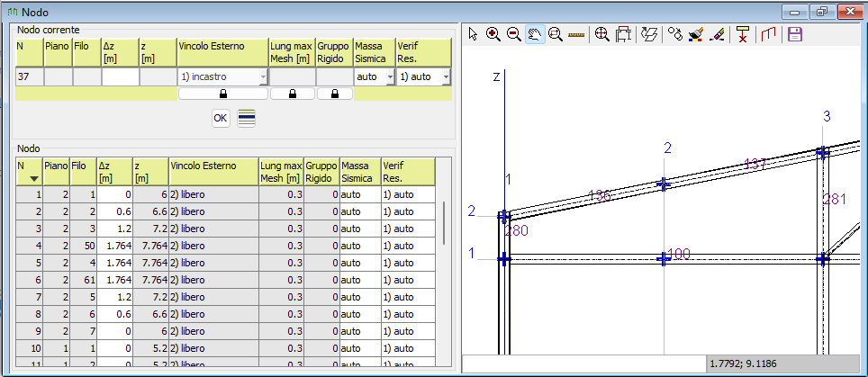Toggle lock under Gruppo Rigido

point(334,94)
